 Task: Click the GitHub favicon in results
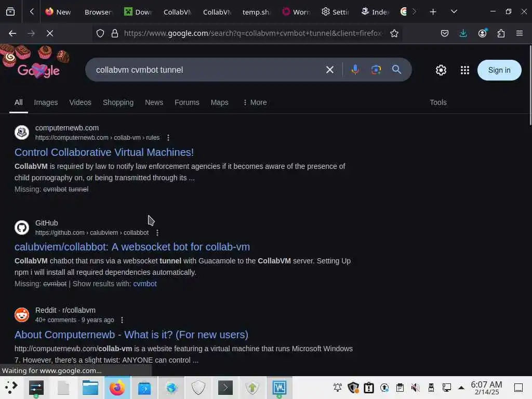coord(22,228)
